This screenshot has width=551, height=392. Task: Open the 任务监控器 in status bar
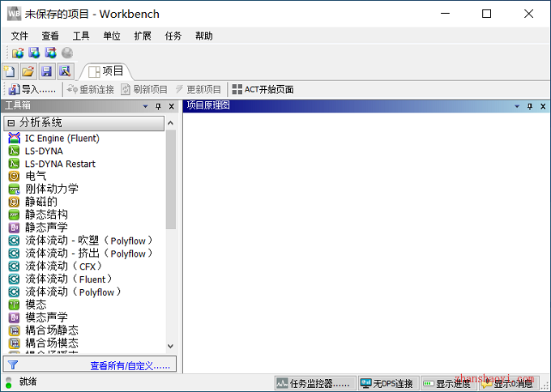pyautogui.click(x=315, y=384)
